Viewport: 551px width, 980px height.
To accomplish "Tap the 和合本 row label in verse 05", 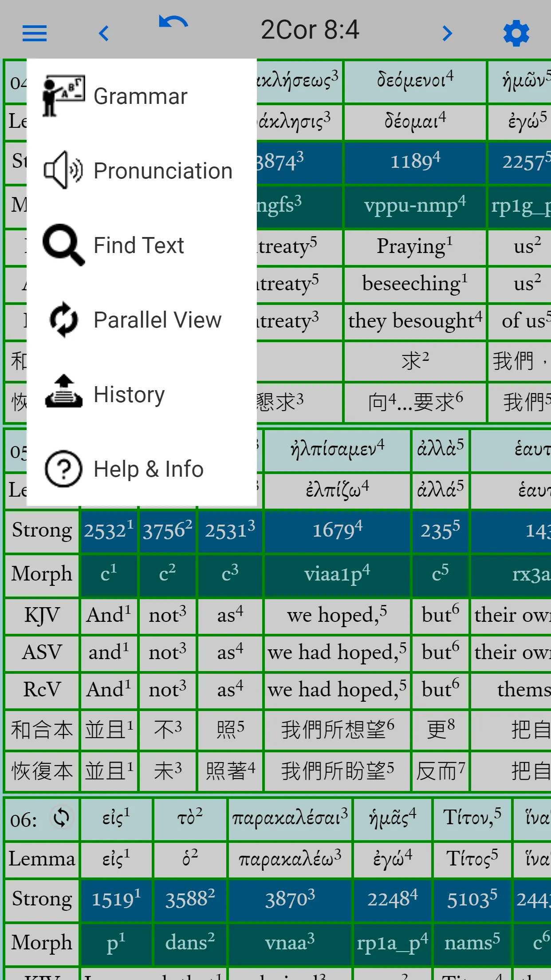I will (42, 730).
